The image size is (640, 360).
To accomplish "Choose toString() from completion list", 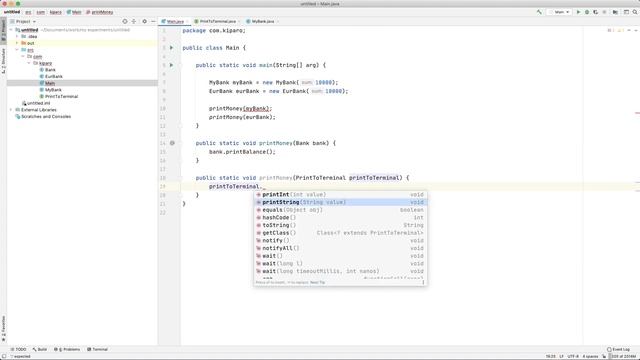I will pyautogui.click(x=340, y=225).
